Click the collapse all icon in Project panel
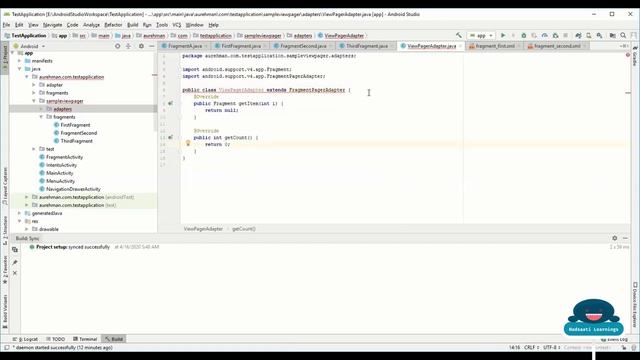Viewport: 640px width, 360px height. point(128,46)
